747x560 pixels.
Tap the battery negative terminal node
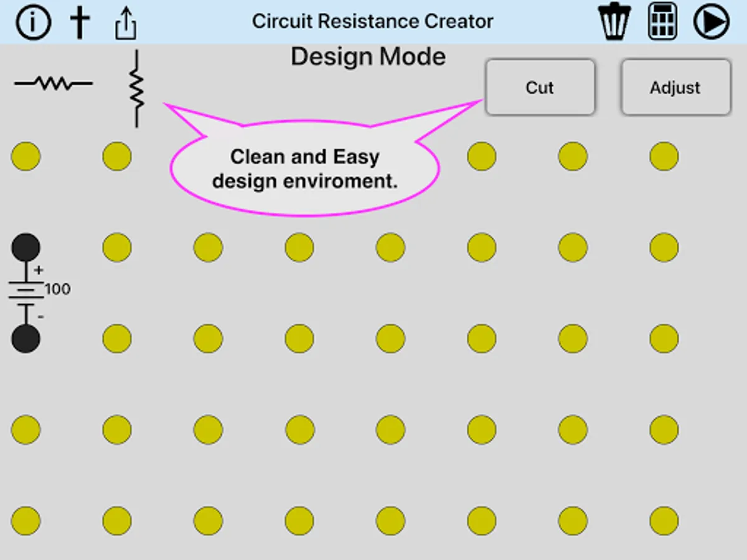click(26, 338)
